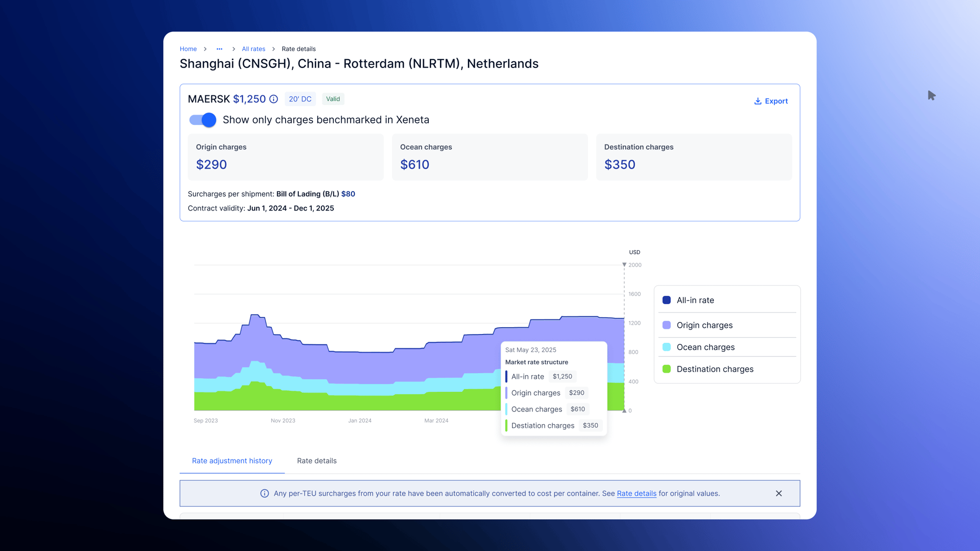Toggle Origin charges series in legend
Viewport: 980px width, 551px height.
point(704,325)
